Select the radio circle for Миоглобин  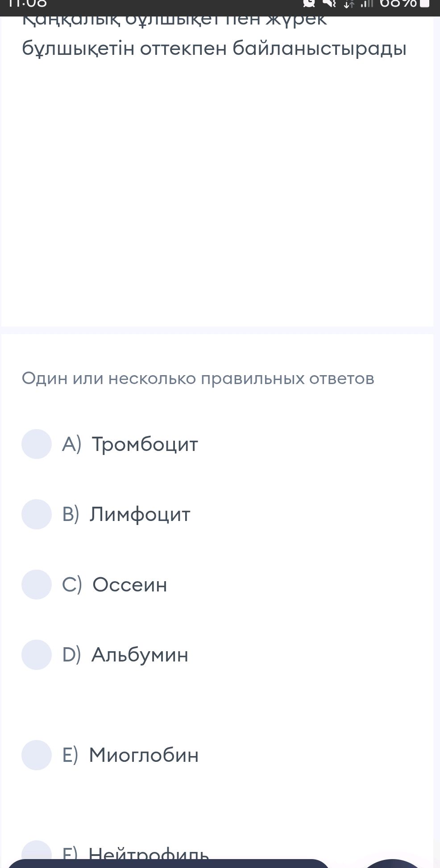[37, 755]
